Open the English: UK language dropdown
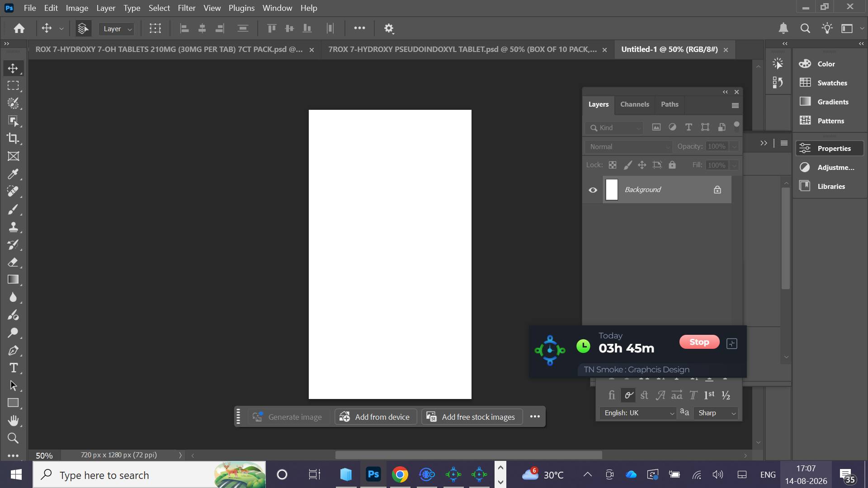The height and width of the screenshot is (488, 868). coord(638,413)
